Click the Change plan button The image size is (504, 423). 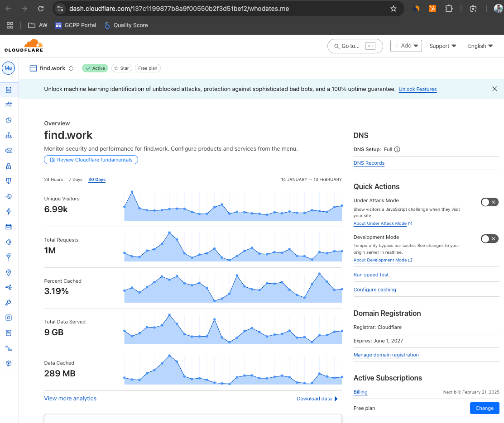point(485,408)
